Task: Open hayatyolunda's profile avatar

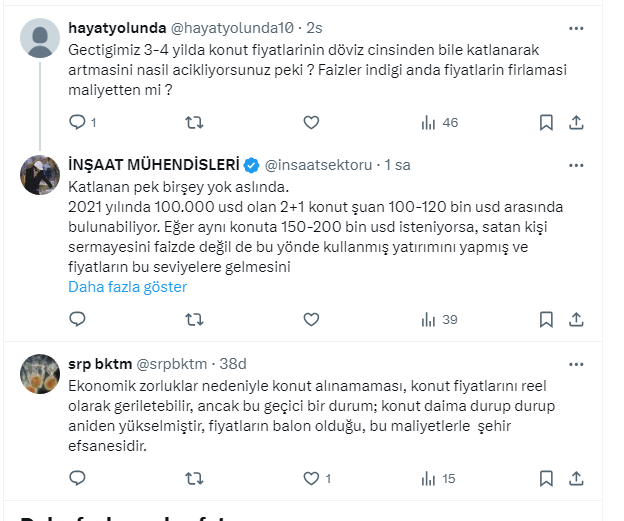Action: [41, 40]
